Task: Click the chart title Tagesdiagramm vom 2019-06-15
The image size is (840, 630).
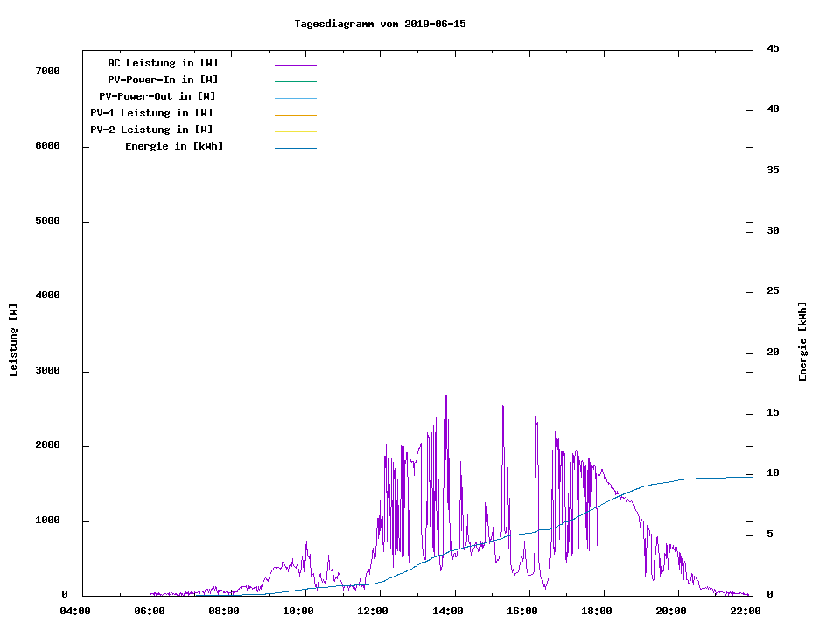Action: 380,24
